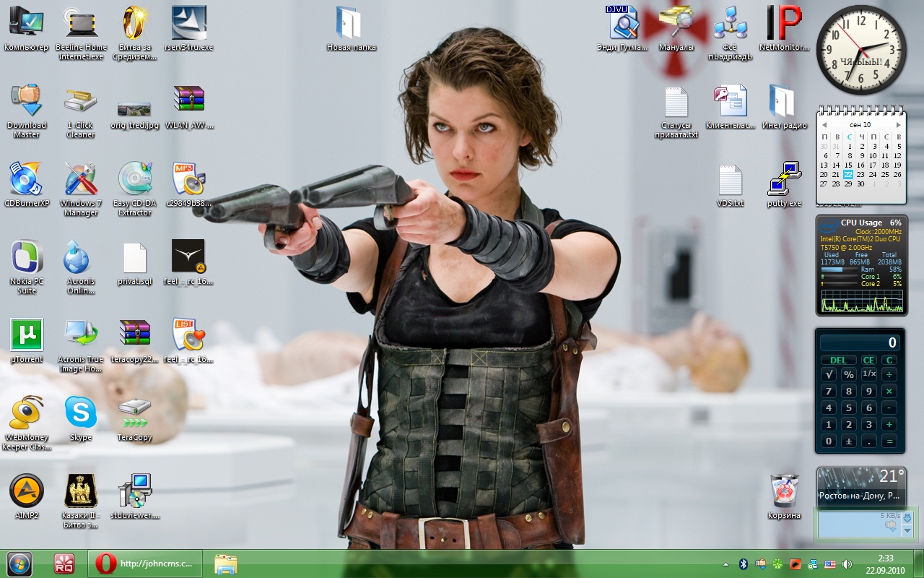Select the rserv34ru.exe desktop icon
This screenshot has height=578, width=924.
coord(189,29)
